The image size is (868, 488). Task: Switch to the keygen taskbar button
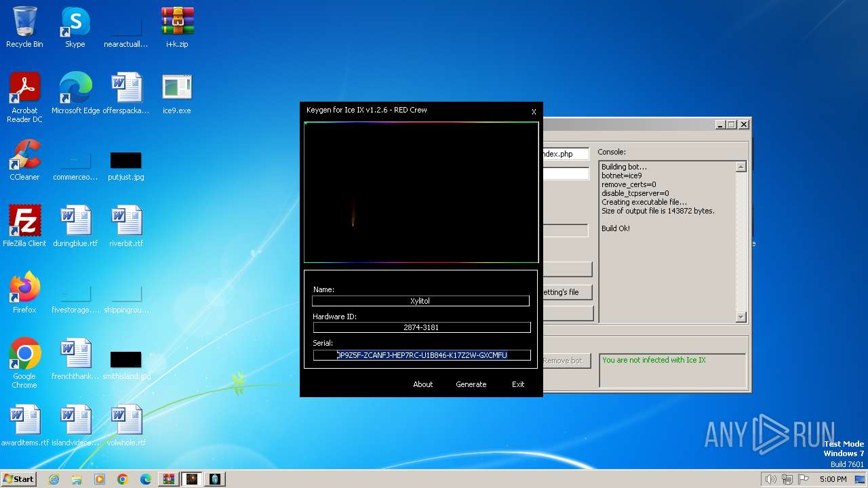pyautogui.click(x=192, y=479)
